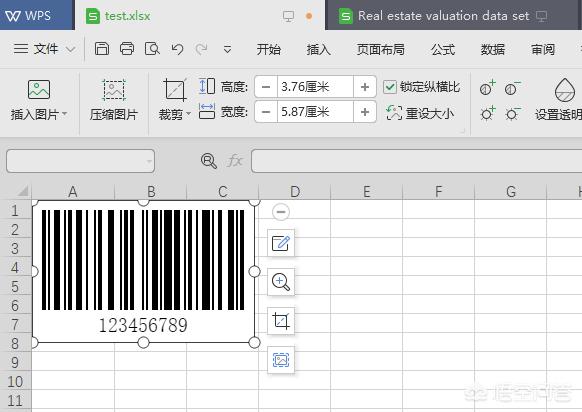Click the print icon
The image size is (582, 412).
point(127,49)
